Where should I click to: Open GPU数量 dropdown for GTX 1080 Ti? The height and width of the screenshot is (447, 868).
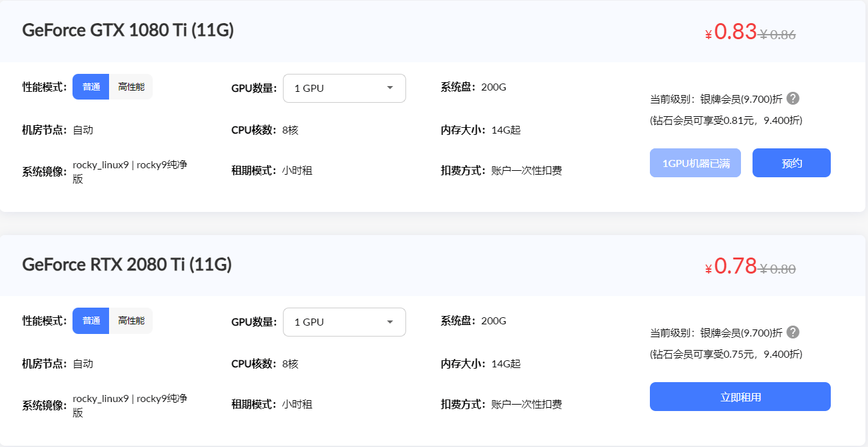tap(345, 88)
